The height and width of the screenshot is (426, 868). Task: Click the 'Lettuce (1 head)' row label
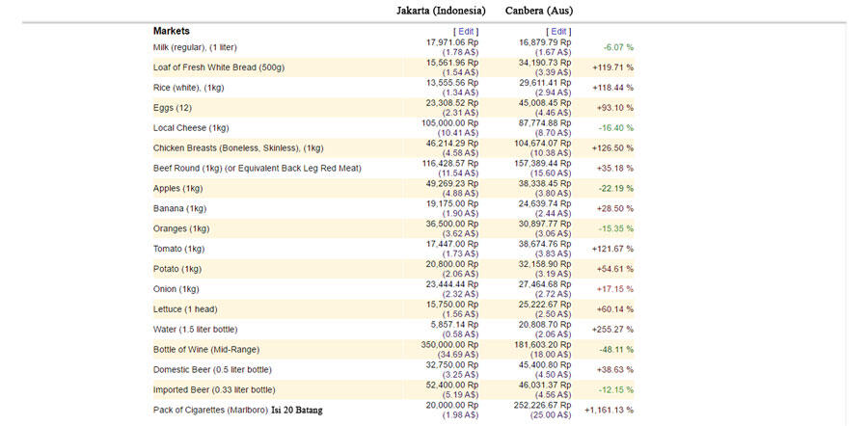(x=185, y=309)
